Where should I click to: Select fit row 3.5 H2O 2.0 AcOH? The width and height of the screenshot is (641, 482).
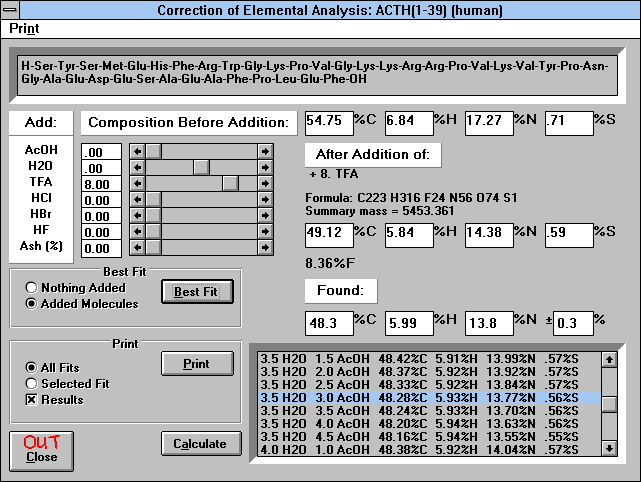click(x=429, y=372)
